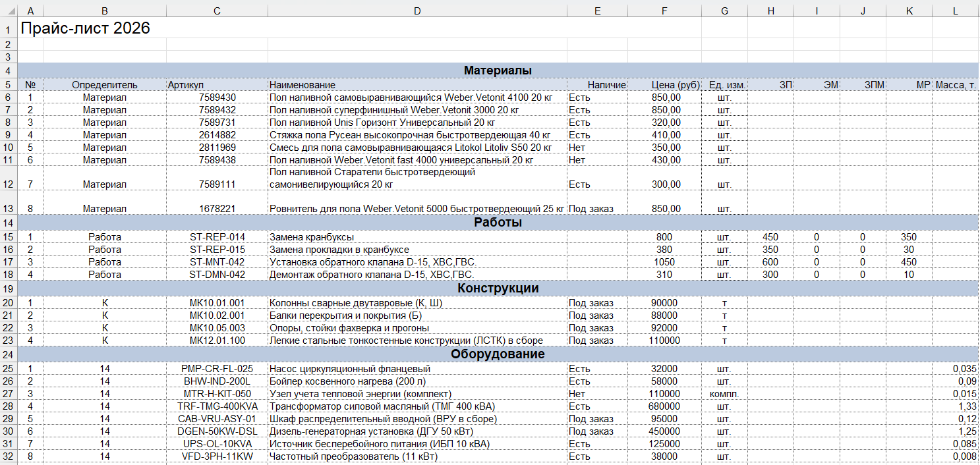
Task: Select cell 'Балки перекрытия и покрытия (Б)'
Action: coord(417,315)
